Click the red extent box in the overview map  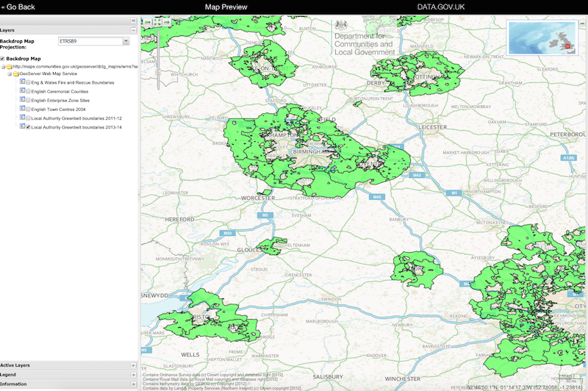(567, 46)
